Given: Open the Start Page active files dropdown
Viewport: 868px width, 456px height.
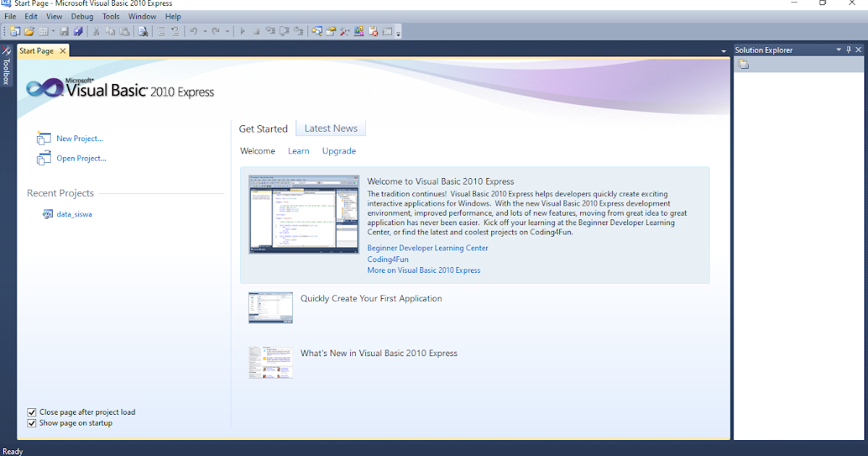Looking at the screenshot, I should pos(724,50).
